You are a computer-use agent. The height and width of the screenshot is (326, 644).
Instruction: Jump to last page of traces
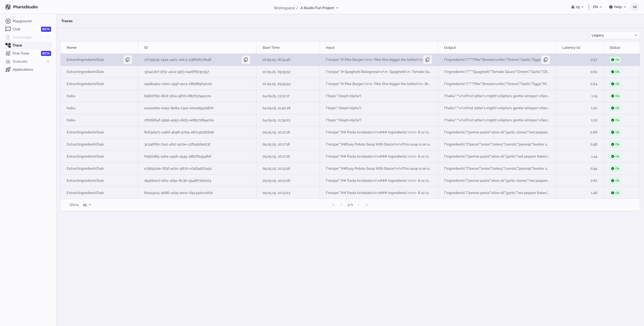point(367,205)
